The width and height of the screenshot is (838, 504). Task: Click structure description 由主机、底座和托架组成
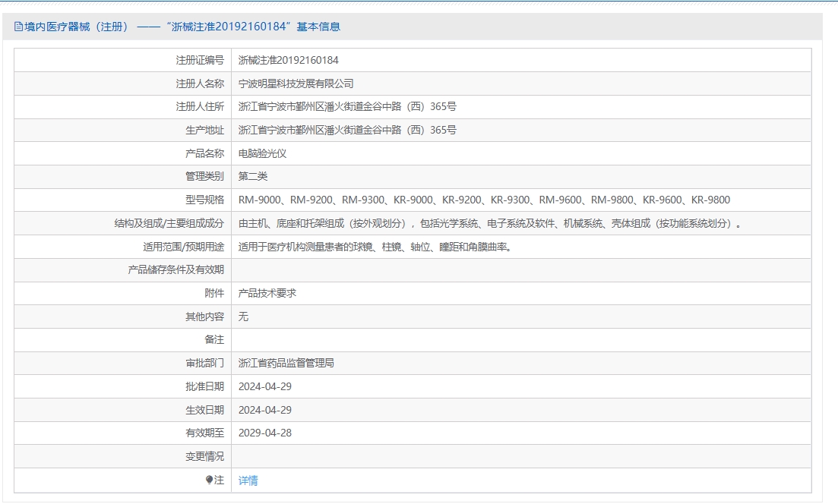point(490,223)
